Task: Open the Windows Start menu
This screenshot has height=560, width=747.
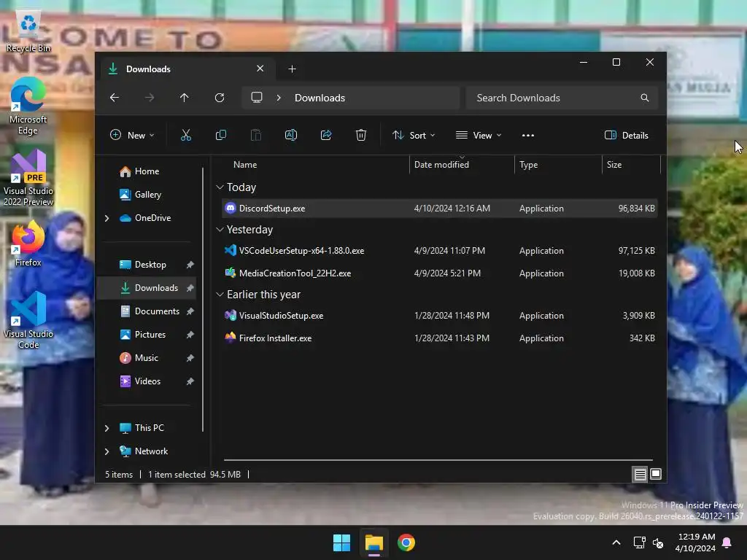Action: point(341,542)
